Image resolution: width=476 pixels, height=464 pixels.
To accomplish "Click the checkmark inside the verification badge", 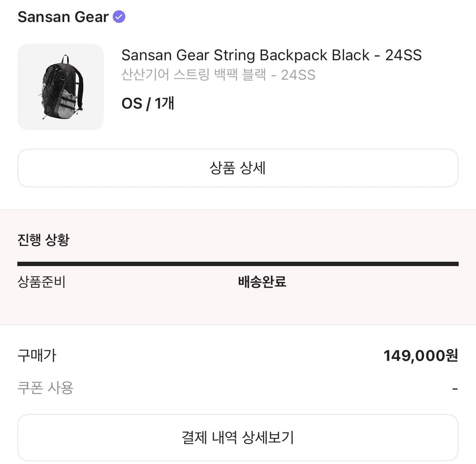I will click(x=119, y=16).
